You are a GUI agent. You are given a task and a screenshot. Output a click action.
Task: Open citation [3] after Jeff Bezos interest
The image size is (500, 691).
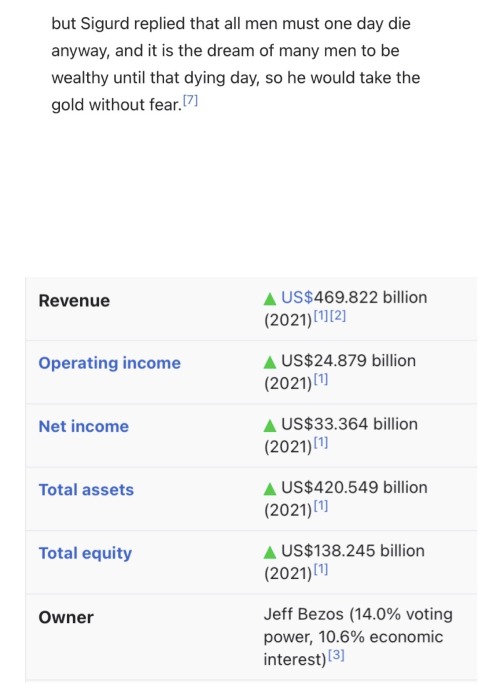point(337,655)
